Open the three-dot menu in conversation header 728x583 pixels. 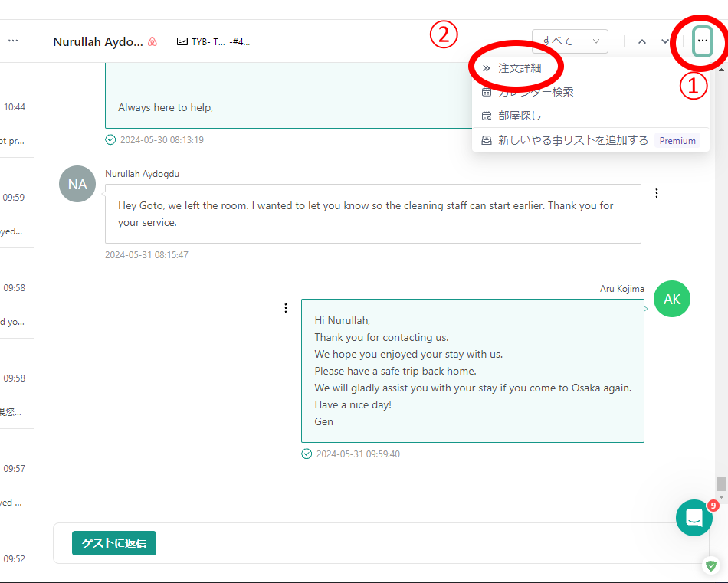702,41
